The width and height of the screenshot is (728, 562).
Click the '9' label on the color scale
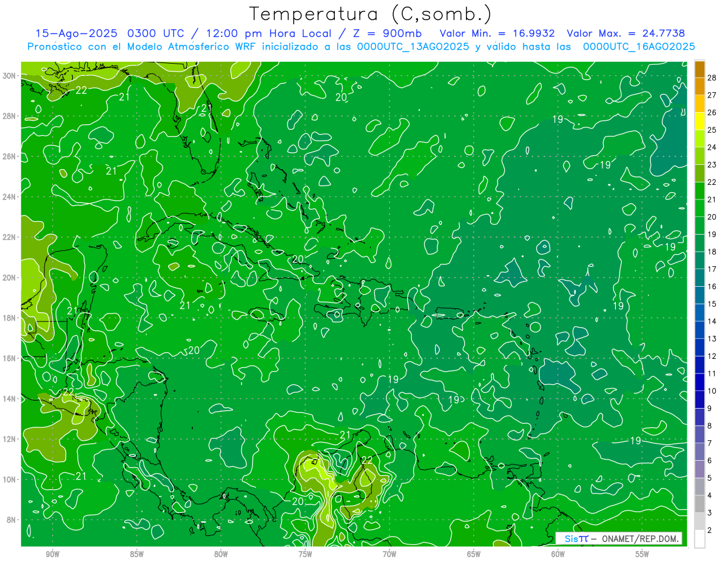pos(710,409)
